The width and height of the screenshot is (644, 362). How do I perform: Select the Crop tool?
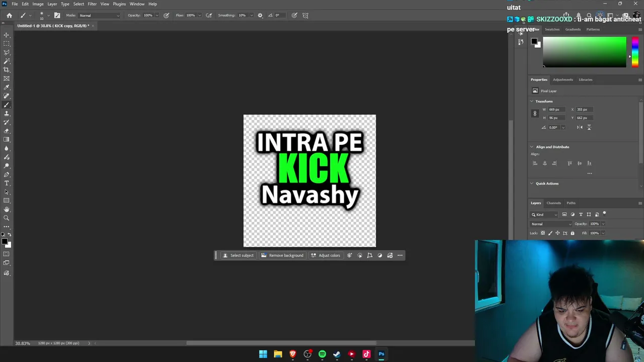7,70
